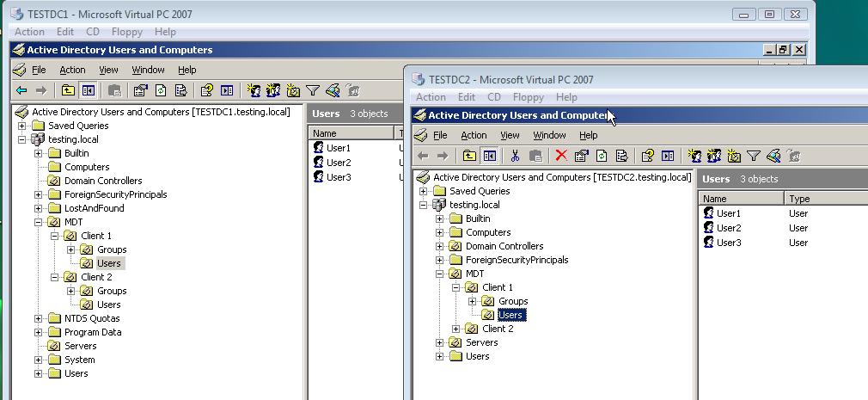Select User2 in TESTDC1 list
Viewport: 868px width, 400px height.
(x=339, y=163)
